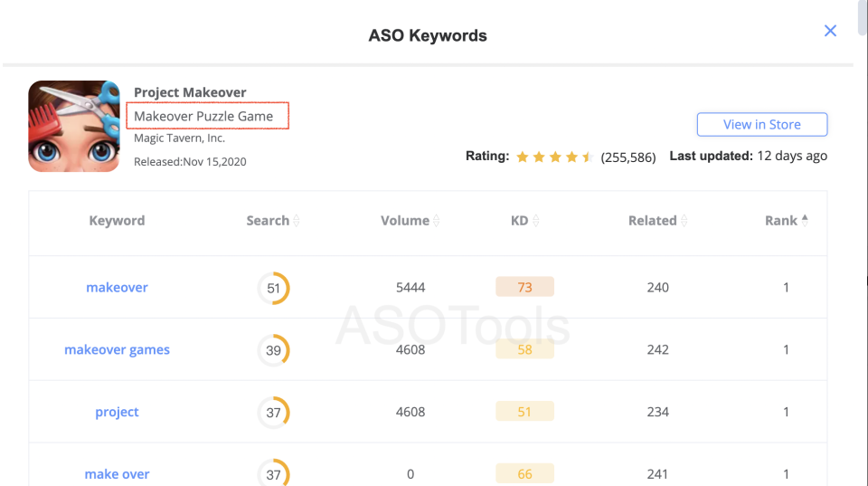Screen dimensions: 868x486
Task: Sort by the KD column arrows
Action: coord(536,221)
